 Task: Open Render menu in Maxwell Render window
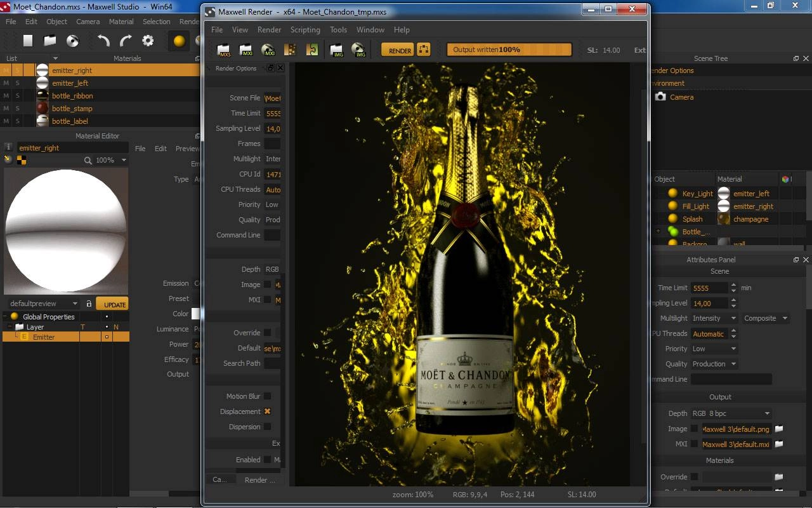click(x=269, y=30)
